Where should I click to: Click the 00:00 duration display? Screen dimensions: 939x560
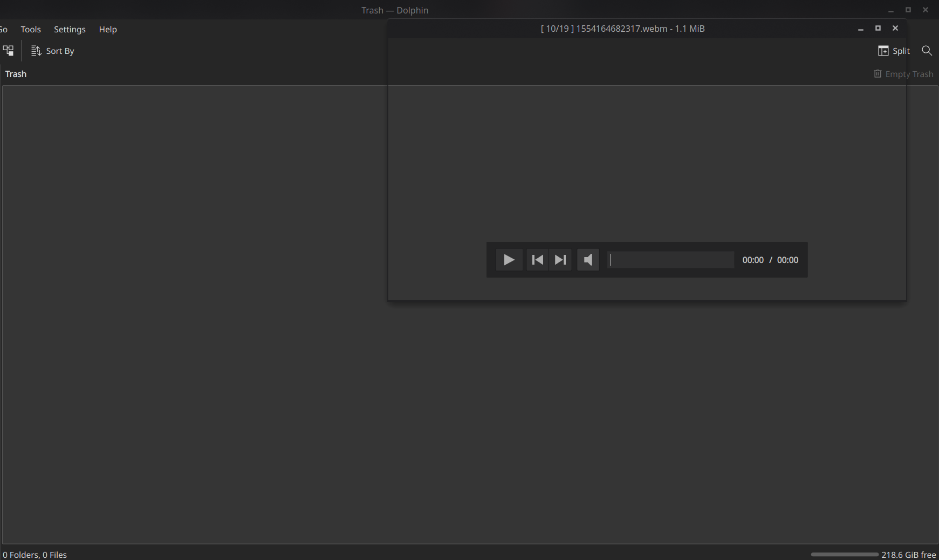tap(788, 259)
